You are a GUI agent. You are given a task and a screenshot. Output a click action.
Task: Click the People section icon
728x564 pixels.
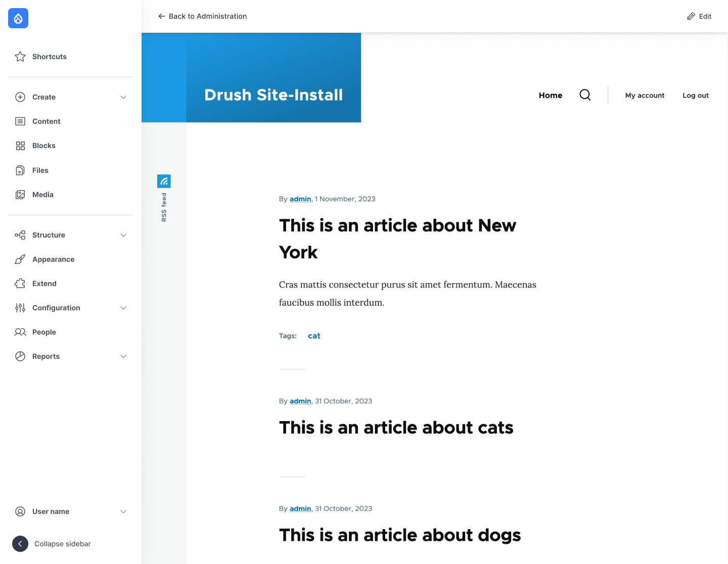point(20,332)
